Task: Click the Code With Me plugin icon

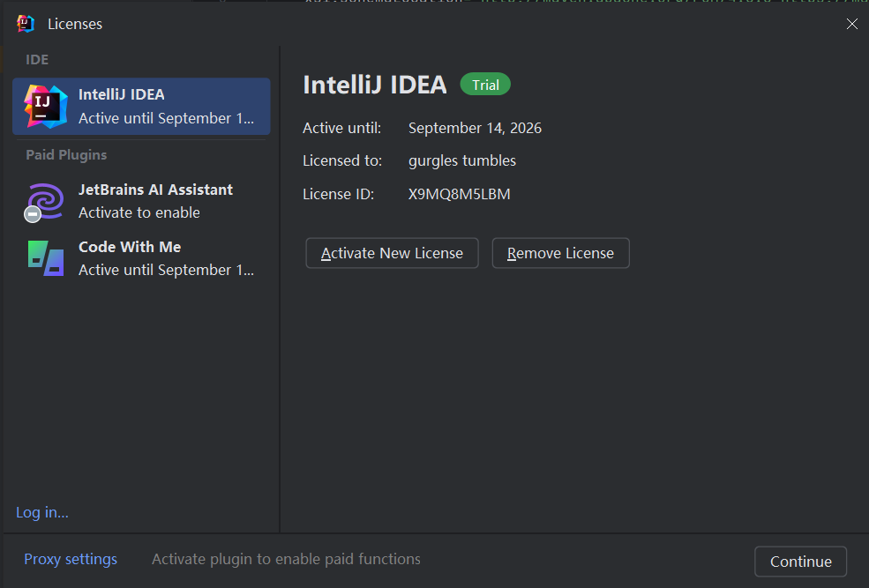Action: click(46, 258)
